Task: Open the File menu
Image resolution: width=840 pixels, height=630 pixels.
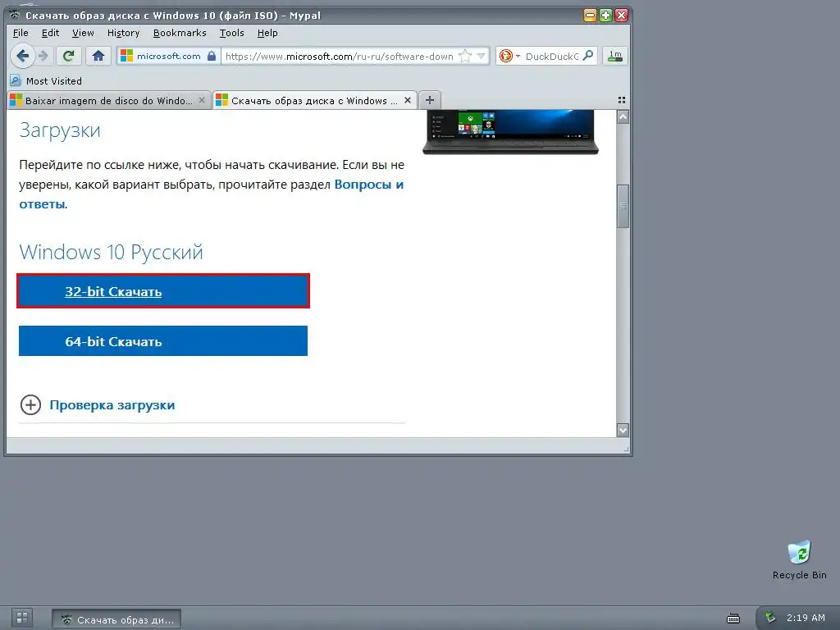Action: (21, 33)
